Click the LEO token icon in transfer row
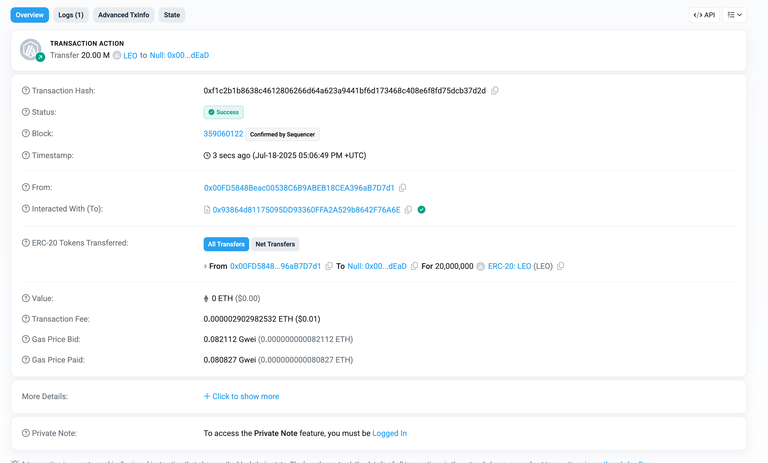Viewport: 768px width, 463px height. click(x=481, y=266)
